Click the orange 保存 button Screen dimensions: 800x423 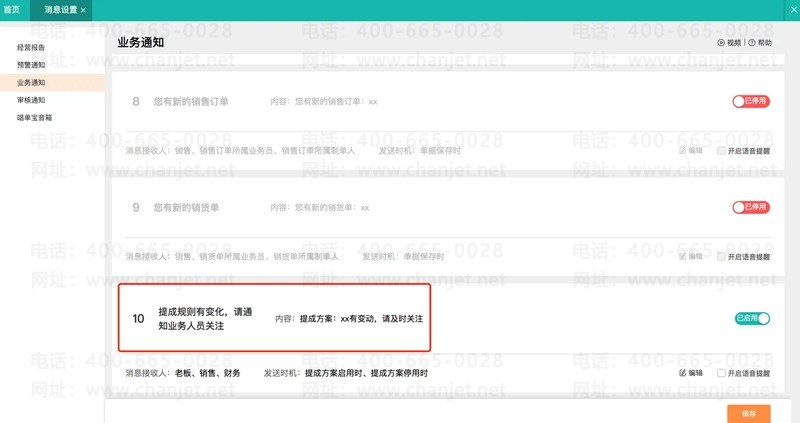coord(748,414)
